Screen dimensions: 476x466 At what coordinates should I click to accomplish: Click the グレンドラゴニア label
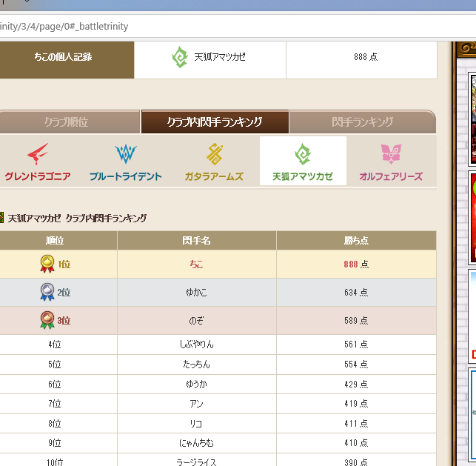[x=38, y=176]
